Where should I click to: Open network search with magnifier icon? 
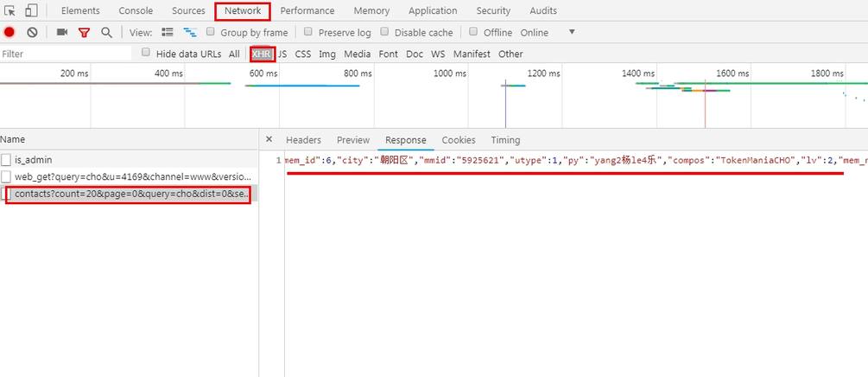[106, 33]
